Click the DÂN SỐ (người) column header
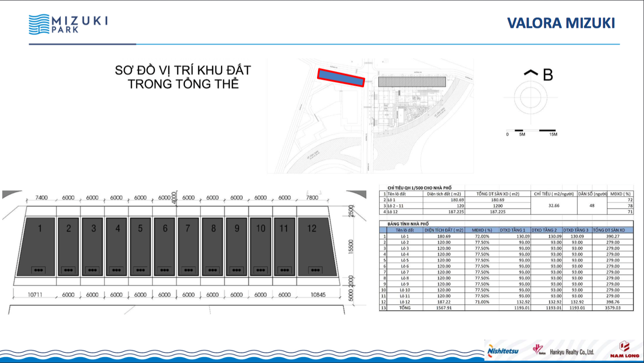The height and width of the screenshot is (363, 644). (x=592, y=194)
